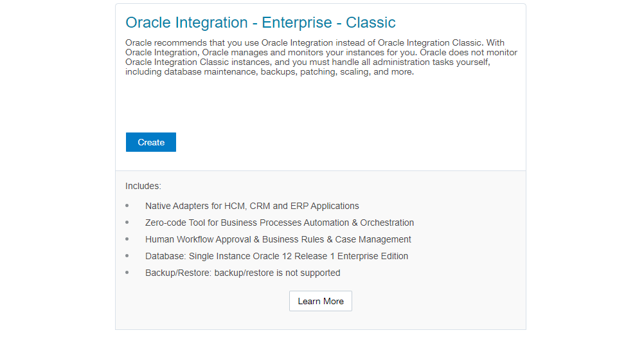Click the line starting 'Oracle Integration, Oracle manages'

click(x=321, y=53)
